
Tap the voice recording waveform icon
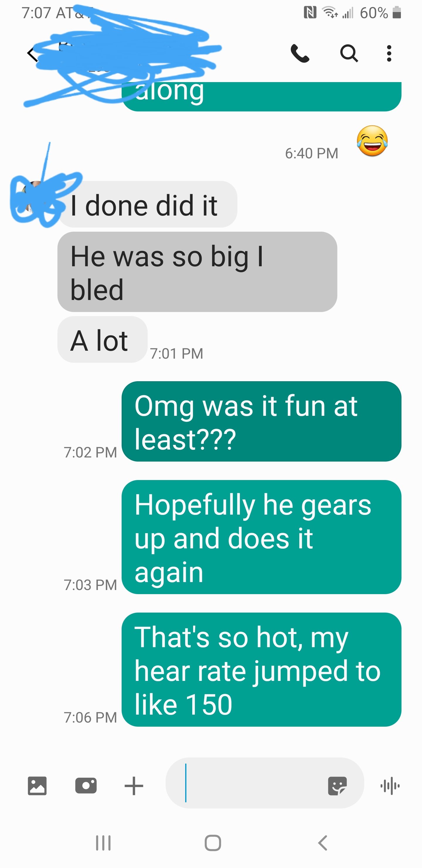(390, 786)
